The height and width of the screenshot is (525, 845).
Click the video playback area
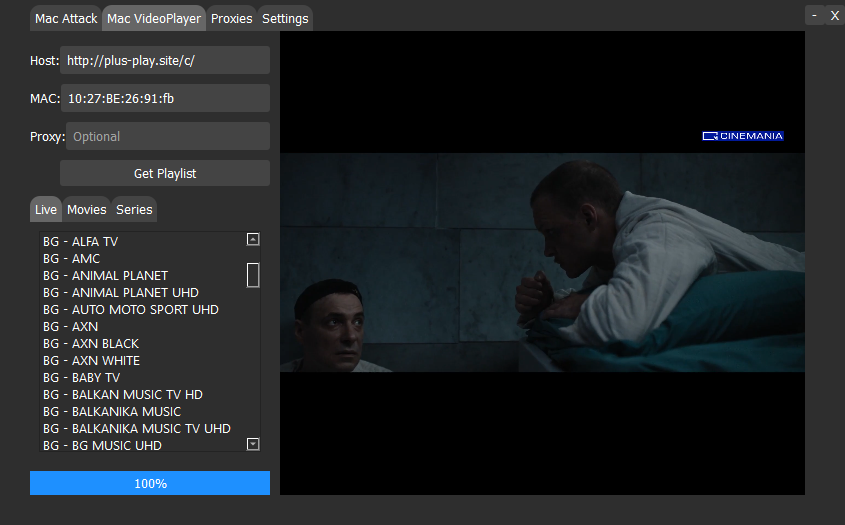click(542, 262)
